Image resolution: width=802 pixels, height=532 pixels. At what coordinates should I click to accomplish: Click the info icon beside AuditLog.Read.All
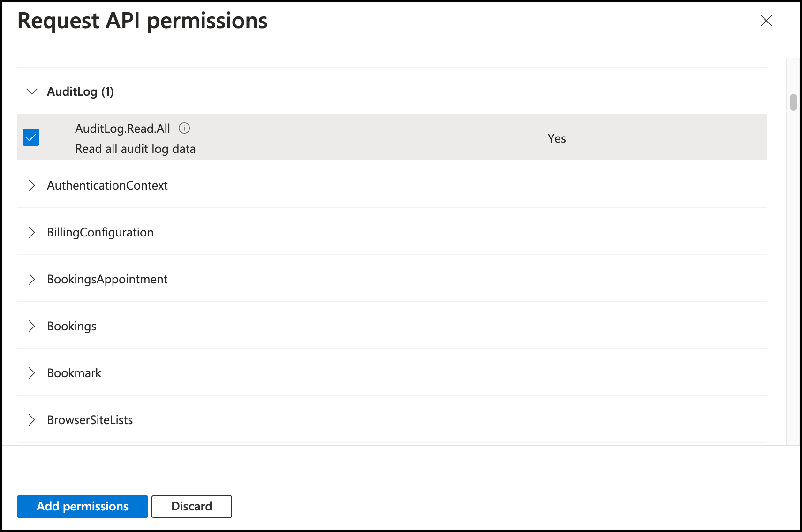pos(184,128)
